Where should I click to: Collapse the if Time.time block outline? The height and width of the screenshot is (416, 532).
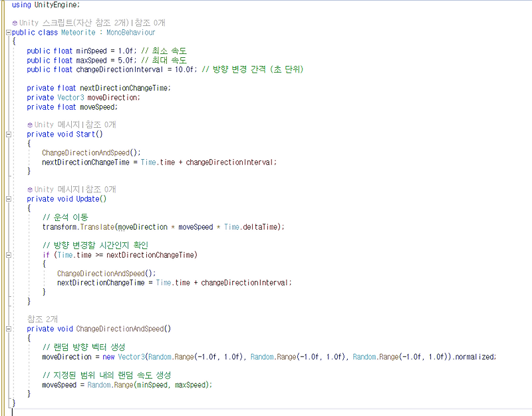coord(9,255)
